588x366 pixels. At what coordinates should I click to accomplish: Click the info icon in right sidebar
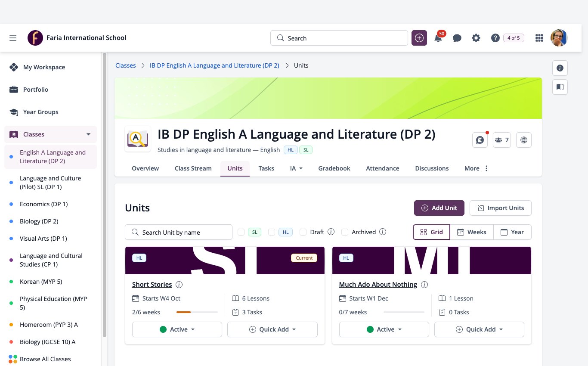pos(560,68)
